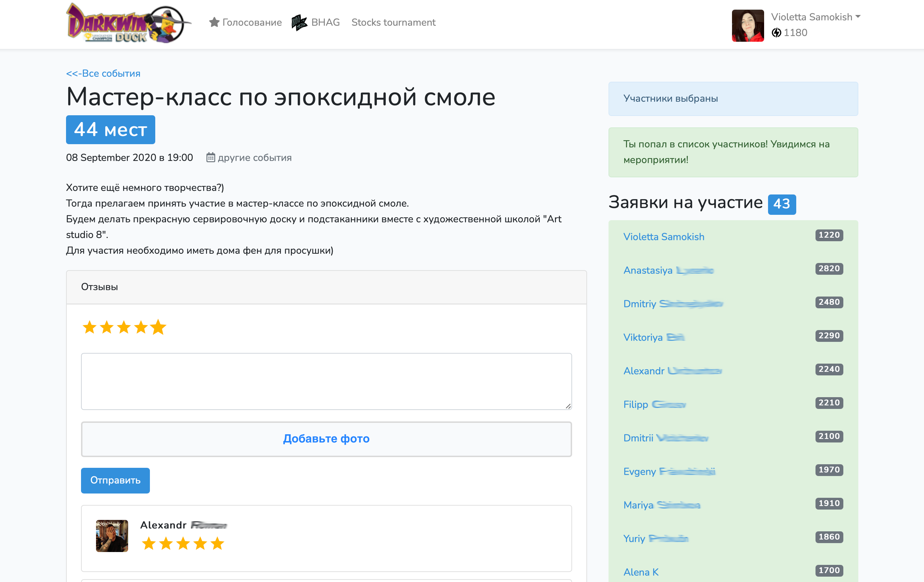Screen dimensions: 924x582
Task: Click the lightning bolt icon beside 1180
Action: (x=777, y=32)
